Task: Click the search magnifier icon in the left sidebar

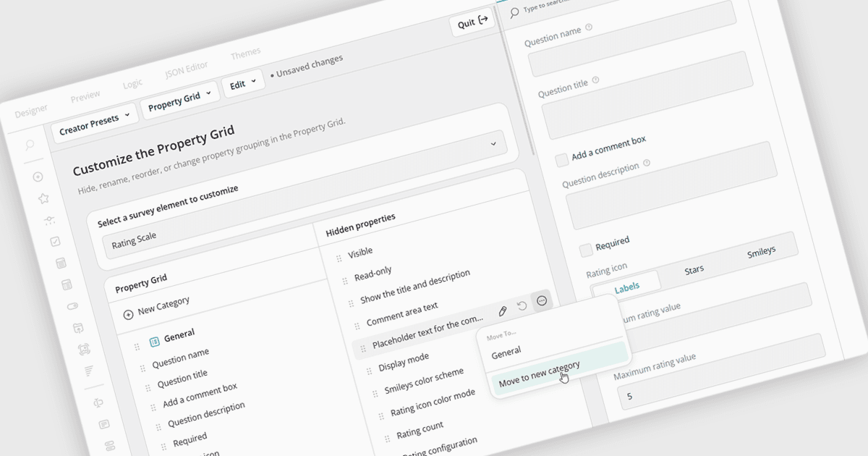Action: pos(30,145)
